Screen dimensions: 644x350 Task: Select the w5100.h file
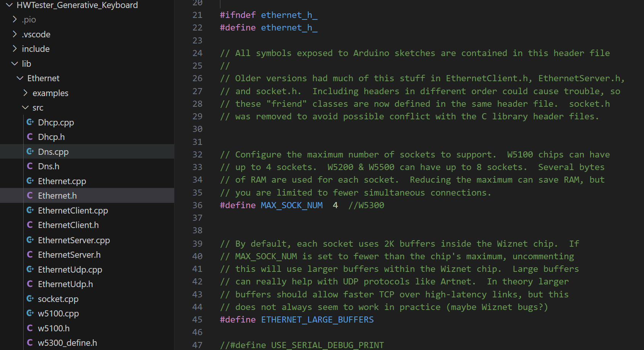(53, 328)
